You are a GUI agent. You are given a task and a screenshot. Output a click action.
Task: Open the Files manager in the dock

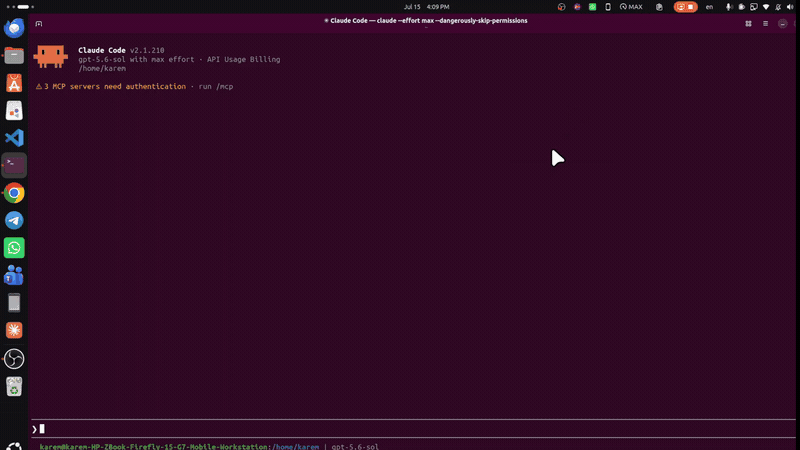pos(14,55)
